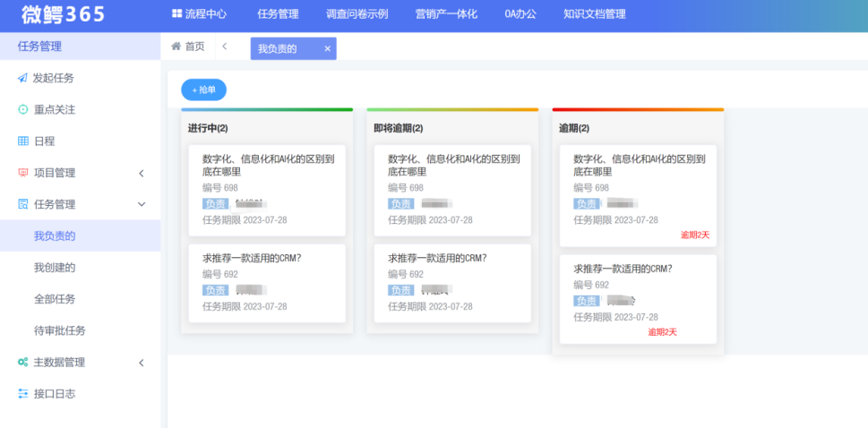Open 我创建的 in the sidebar
The image size is (868, 428).
coord(55,267)
